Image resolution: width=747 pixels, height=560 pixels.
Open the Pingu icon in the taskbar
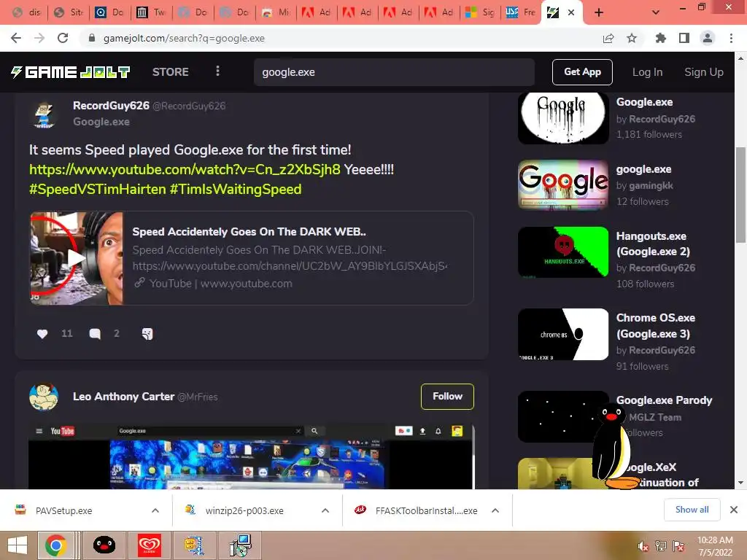coord(104,545)
